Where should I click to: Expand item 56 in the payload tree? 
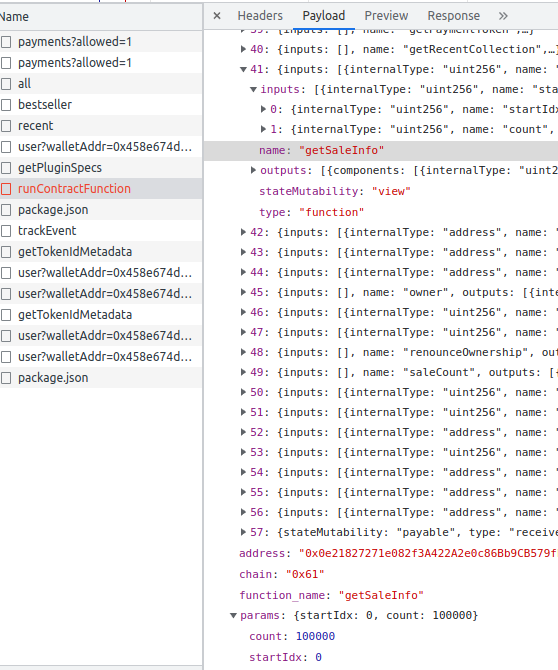[243, 512]
